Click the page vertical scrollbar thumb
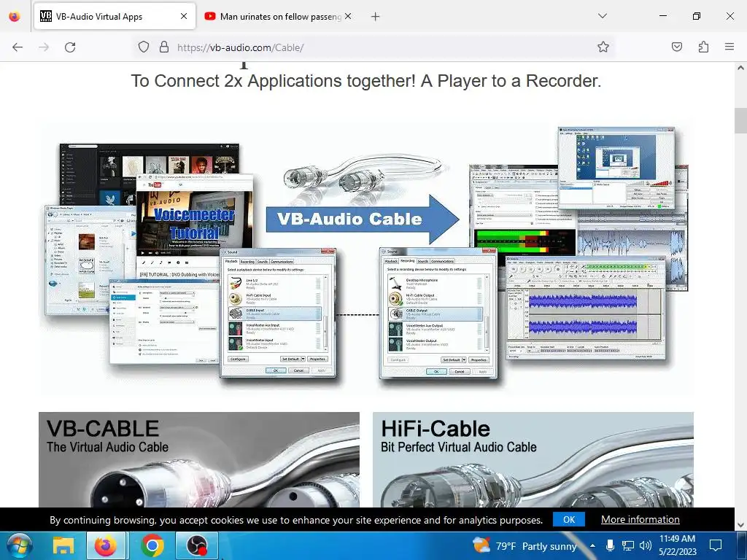 pyautogui.click(x=740, y=121)
